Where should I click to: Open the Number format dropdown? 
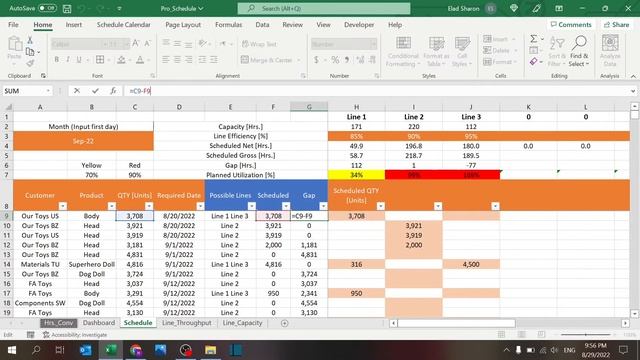[373, 44]
